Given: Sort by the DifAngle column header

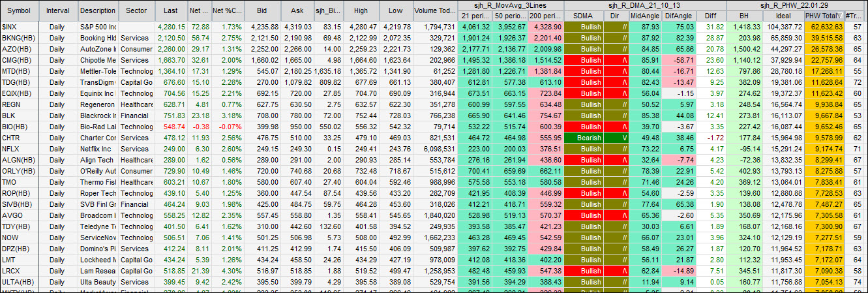Looking at the screenshot, I should tap(679, 16).
